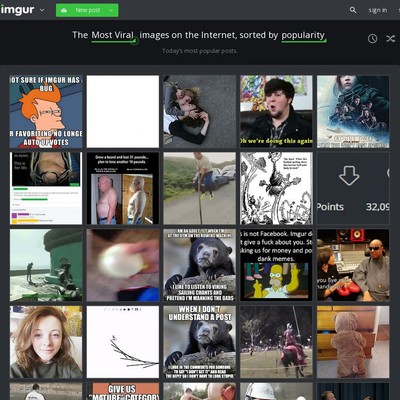Viewport: 400px width, 400px height.
Task: Click the imgur logo
Action: [x=17, y=10]
